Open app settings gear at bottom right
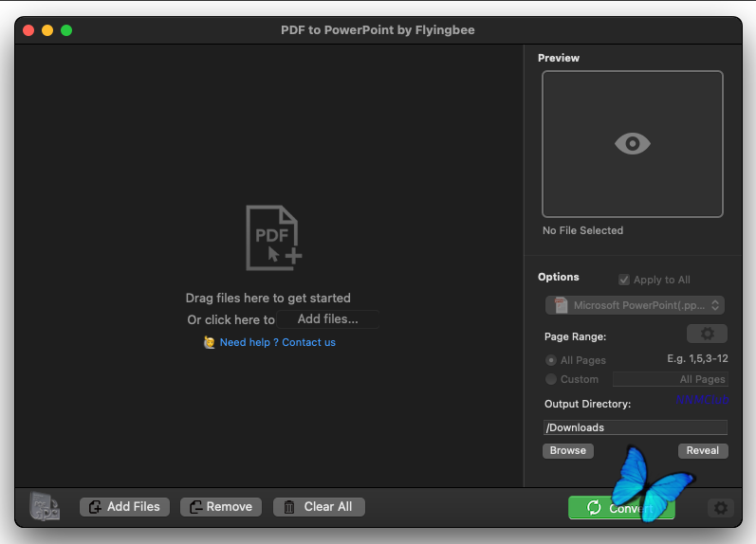 tap(720, 507)
